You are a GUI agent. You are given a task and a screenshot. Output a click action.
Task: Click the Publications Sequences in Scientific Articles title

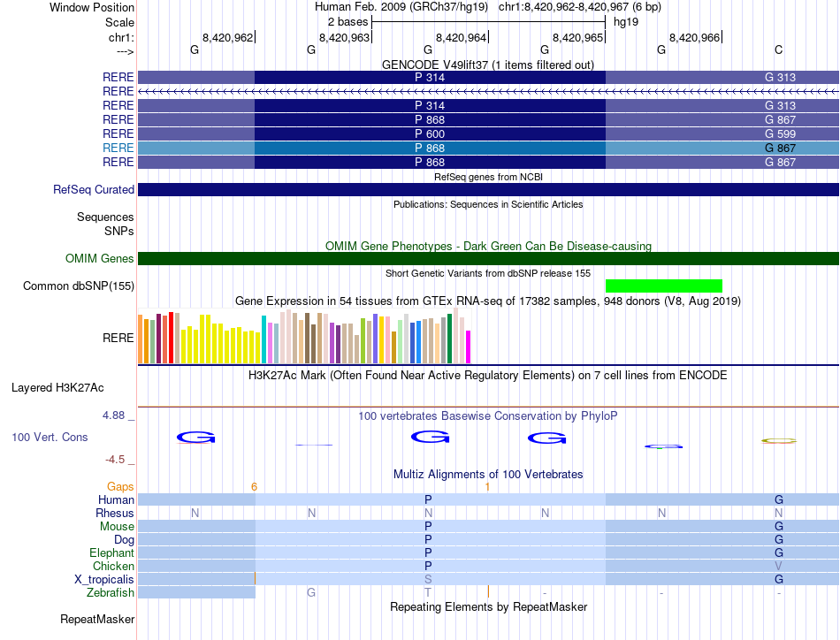coord(488,204)
